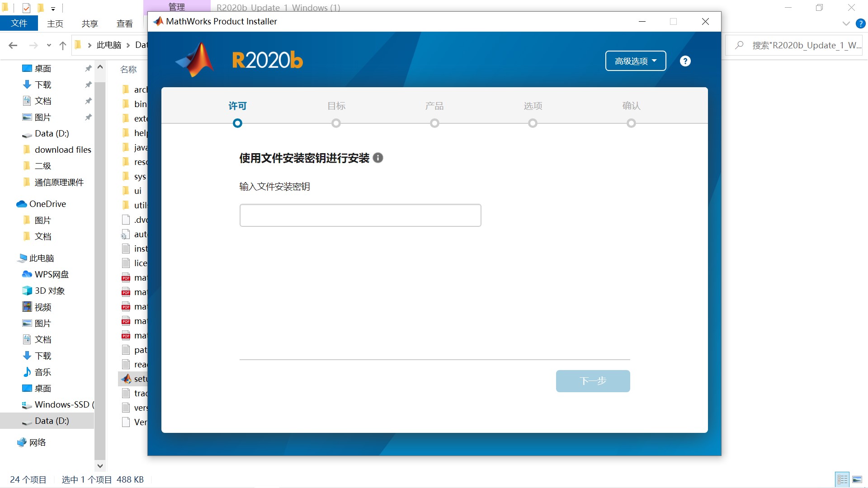Open WPS网盘 in the sidebar

(52, 274)
